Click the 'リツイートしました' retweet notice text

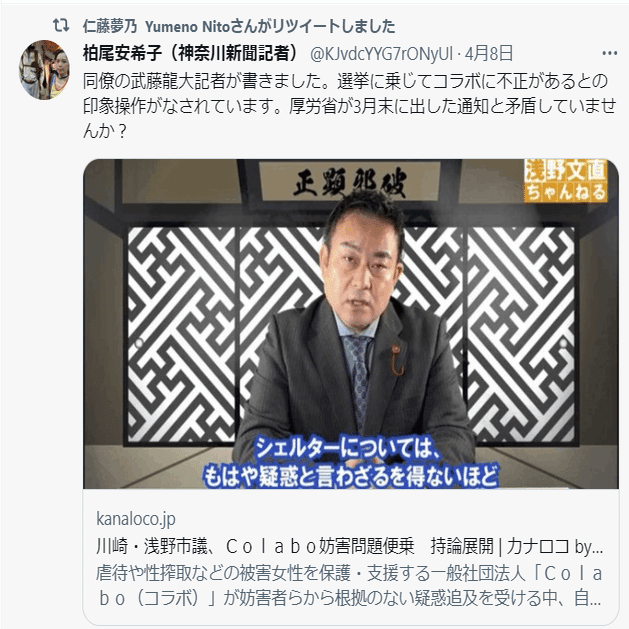(x=334, y=26)
